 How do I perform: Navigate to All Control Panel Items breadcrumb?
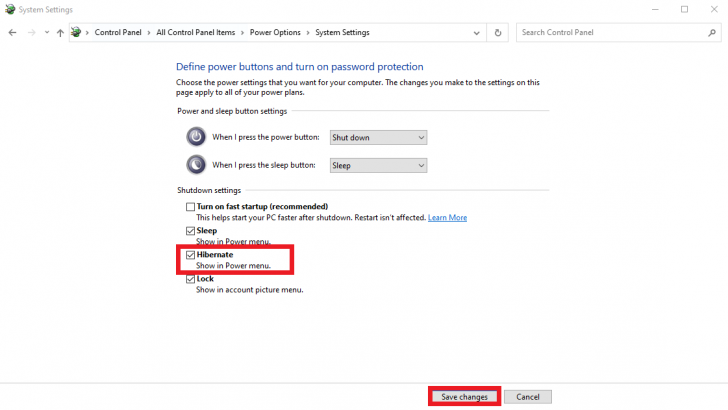tap(195, 33)
